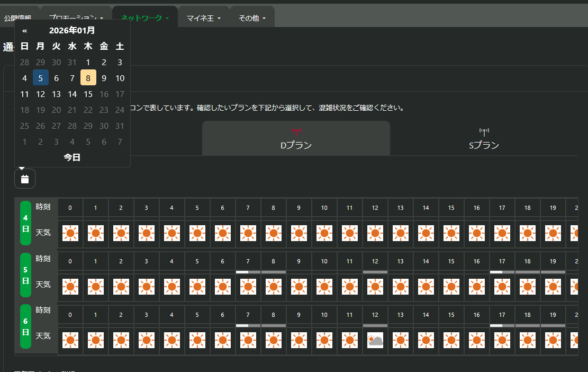Click the sunny icon at hour 7 for day 5
The height and width of the screenshot is (372, 588).
[x=248, y=287]
